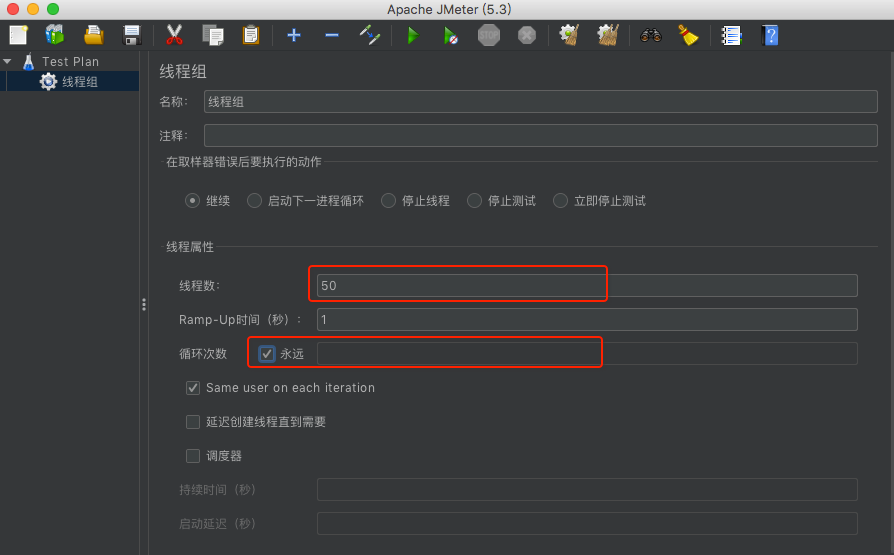Image resolution: width=894 pixels, height=555 pixels.
Task: Select Test Plan in the tree
Action: click(70, 62)
